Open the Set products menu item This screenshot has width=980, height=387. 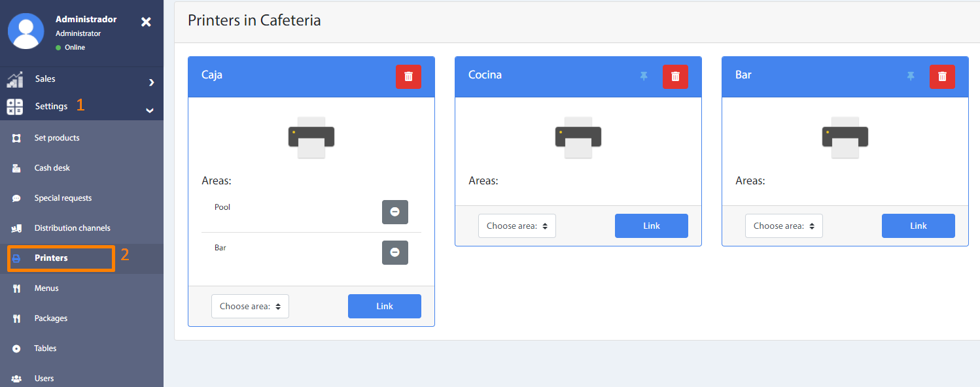click(x=57, y=138)
